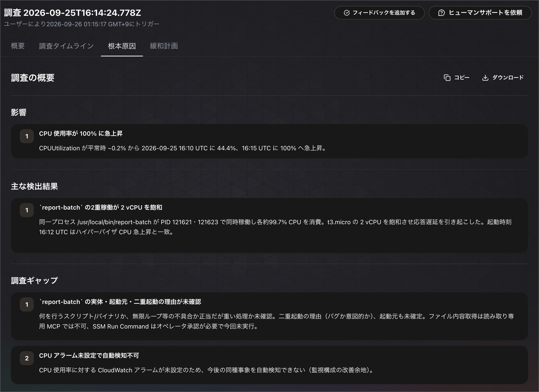The height and width of the screenshot is (392, 539).
Task: Click the CPUUtilization description line
Action: coord(183,148)
